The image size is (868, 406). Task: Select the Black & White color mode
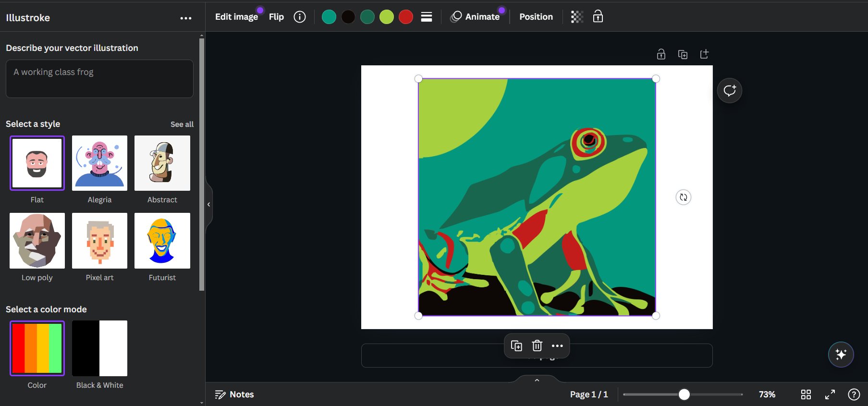(x=99, y=348)
